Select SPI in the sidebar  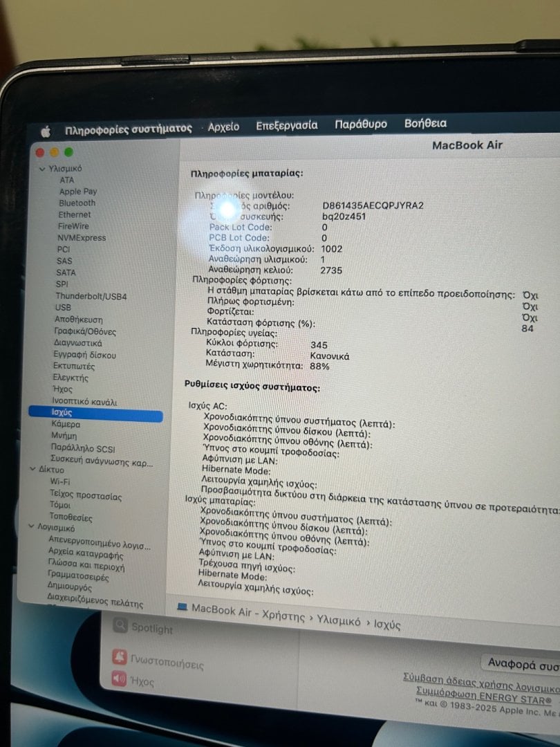62,284
